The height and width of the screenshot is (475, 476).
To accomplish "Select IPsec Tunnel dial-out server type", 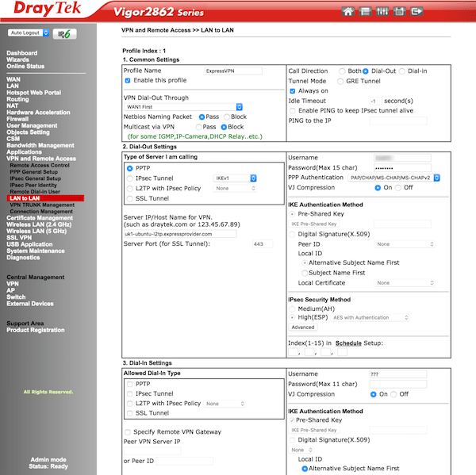I will point(130,178).
